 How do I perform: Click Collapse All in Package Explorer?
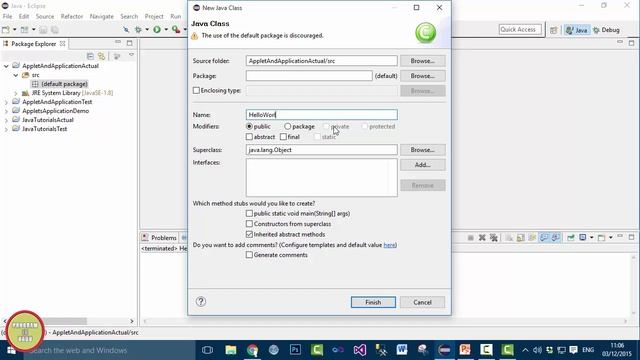(90, 56)
